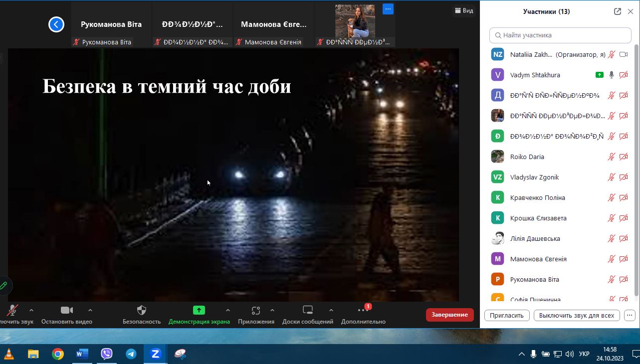Expand audio options arrow beside microphone
Image resolution: width=640 pixels, height=364 pixels.
tap(31, 310)
